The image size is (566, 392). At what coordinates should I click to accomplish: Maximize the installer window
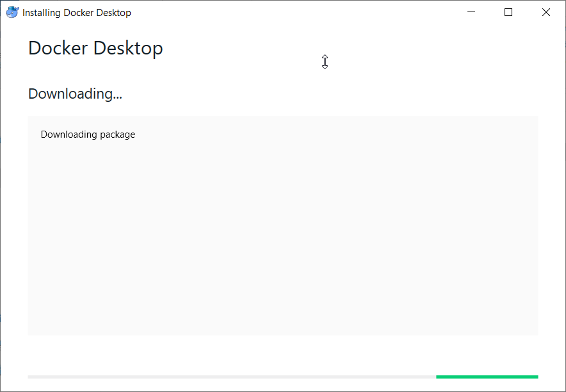(508, 12)
